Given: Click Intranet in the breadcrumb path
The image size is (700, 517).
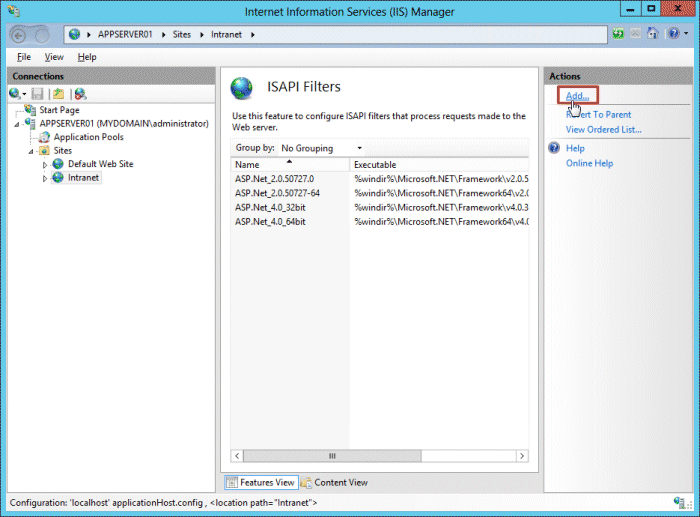Looking at the screenshot, I should [226, 34].
